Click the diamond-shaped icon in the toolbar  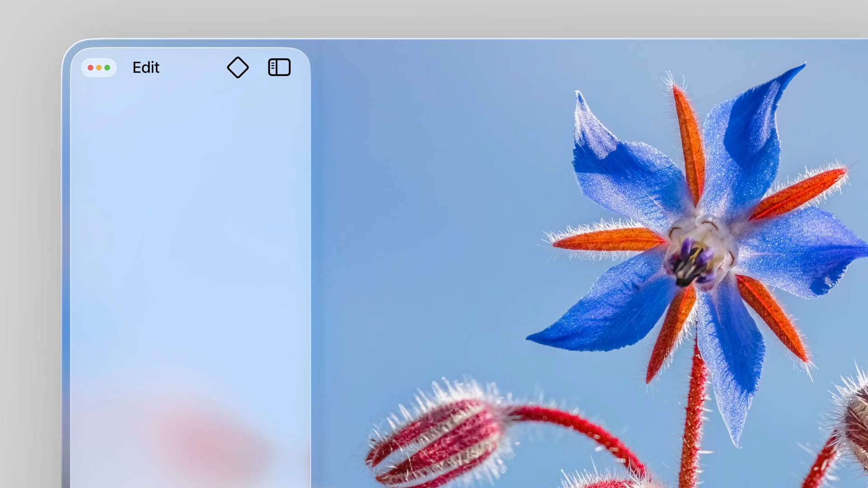(x=238, y=67)
